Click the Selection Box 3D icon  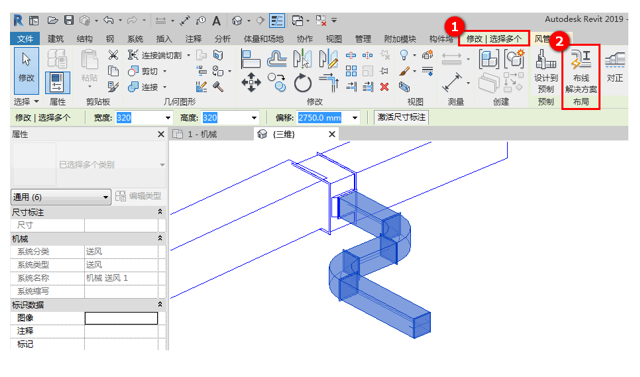coord(404,86)
